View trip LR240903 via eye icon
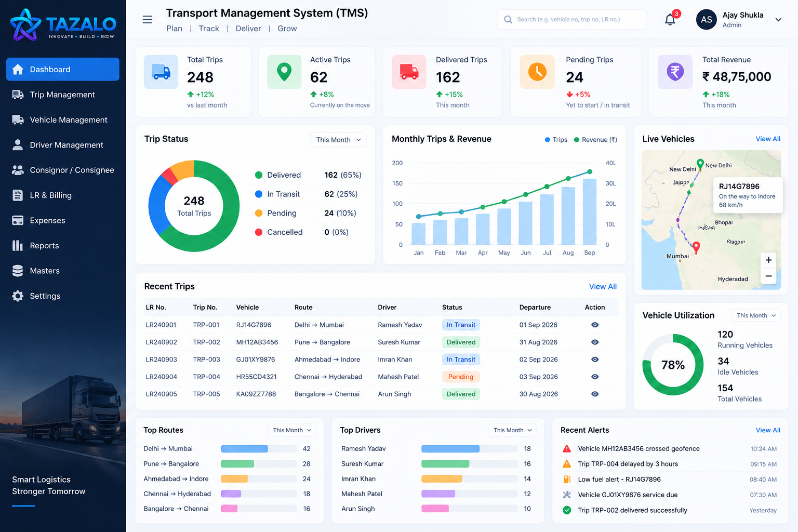798x532 pixels. [595, 360]
